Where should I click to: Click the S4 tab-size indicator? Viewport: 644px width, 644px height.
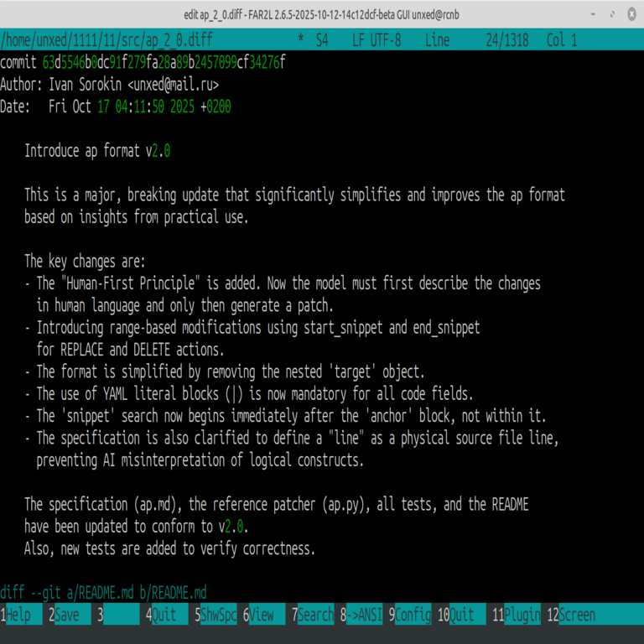pyautogui.click(x=322, y=40)
